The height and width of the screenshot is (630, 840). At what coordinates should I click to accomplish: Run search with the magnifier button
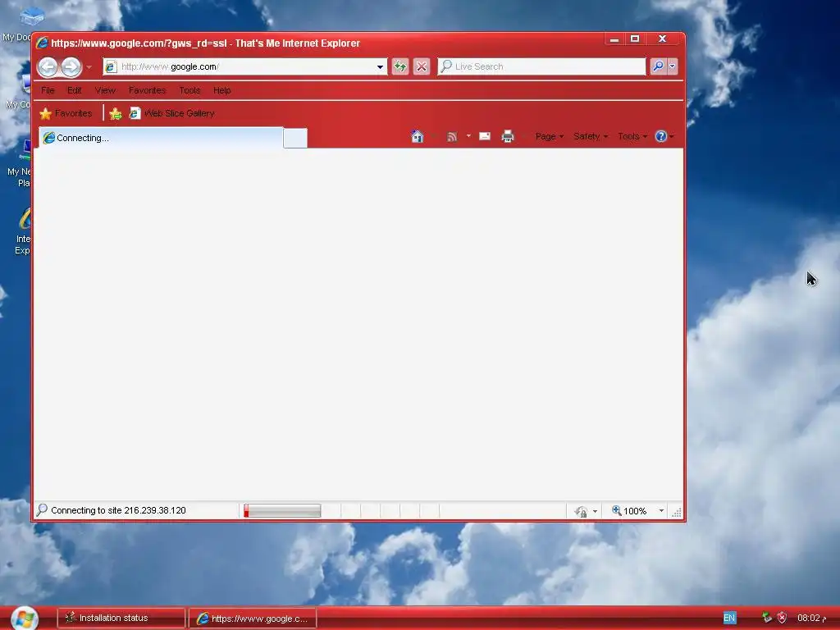click(x=658, y=66)
